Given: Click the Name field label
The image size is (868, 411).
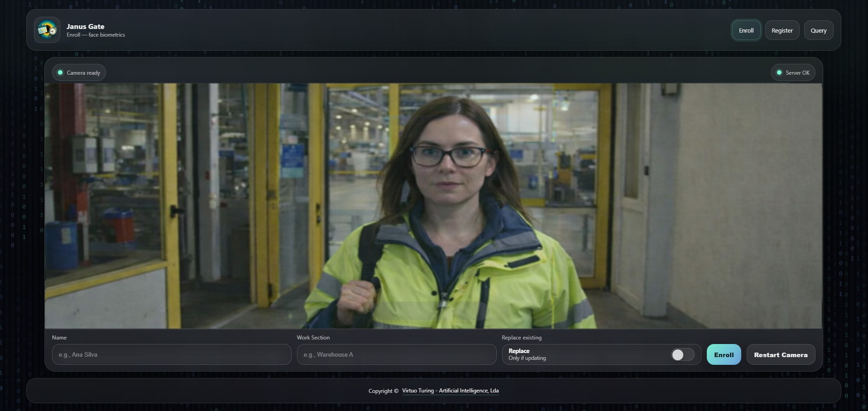Looking at the screenshot, I should 59,338.
